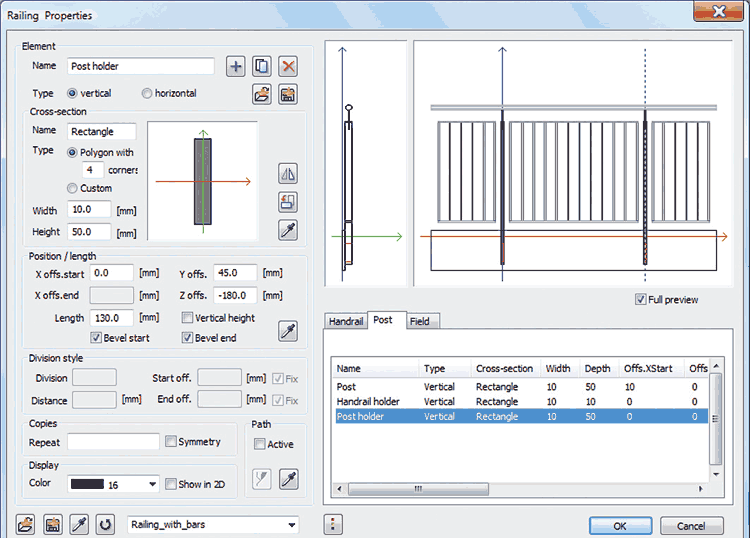Screen dimensions: 750x538
Task: Select the Handrail holder row in list
Action: pyautogui.click(x=365, y=401)
